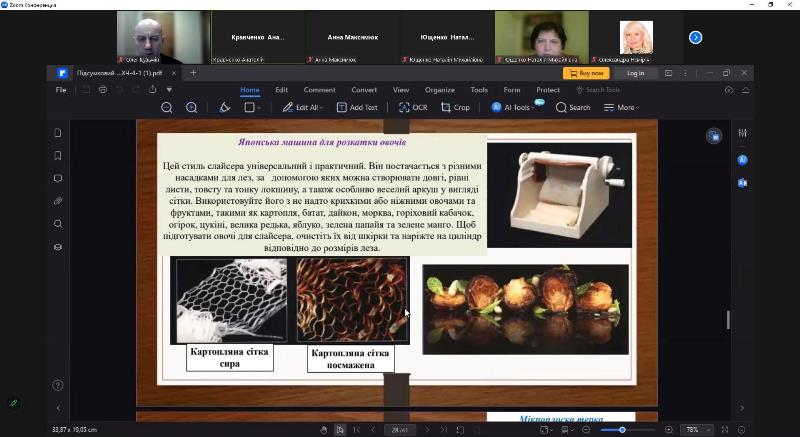800x437 pixels.
Task: Open the bookmarks sidebar panel
Action: click(x=58, y=156)
